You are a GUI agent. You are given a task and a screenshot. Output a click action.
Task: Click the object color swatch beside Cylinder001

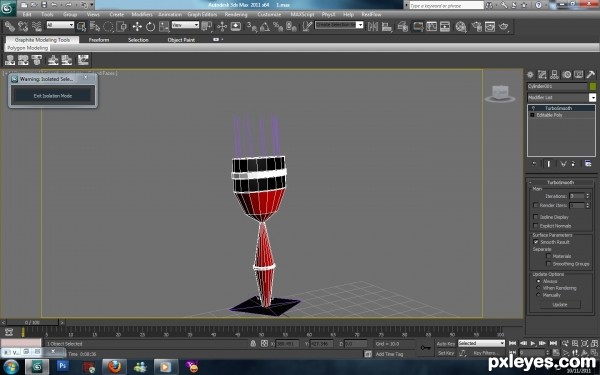point(593,86)
